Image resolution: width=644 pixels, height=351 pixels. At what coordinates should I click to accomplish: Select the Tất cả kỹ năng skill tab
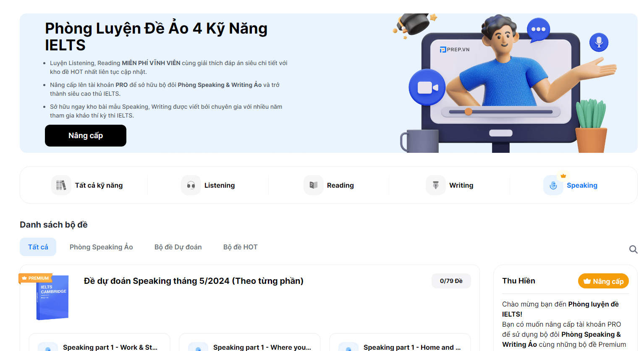(x=87, y=185)
